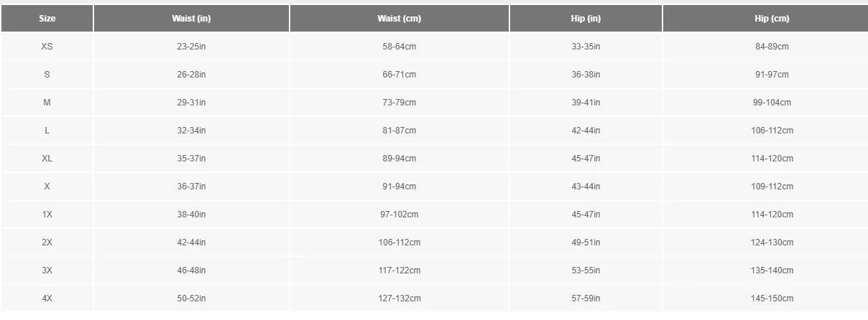This screenshot has height=320, width=868.
Task: Click the Waist (cm) column header
Action: coord(399,19)
